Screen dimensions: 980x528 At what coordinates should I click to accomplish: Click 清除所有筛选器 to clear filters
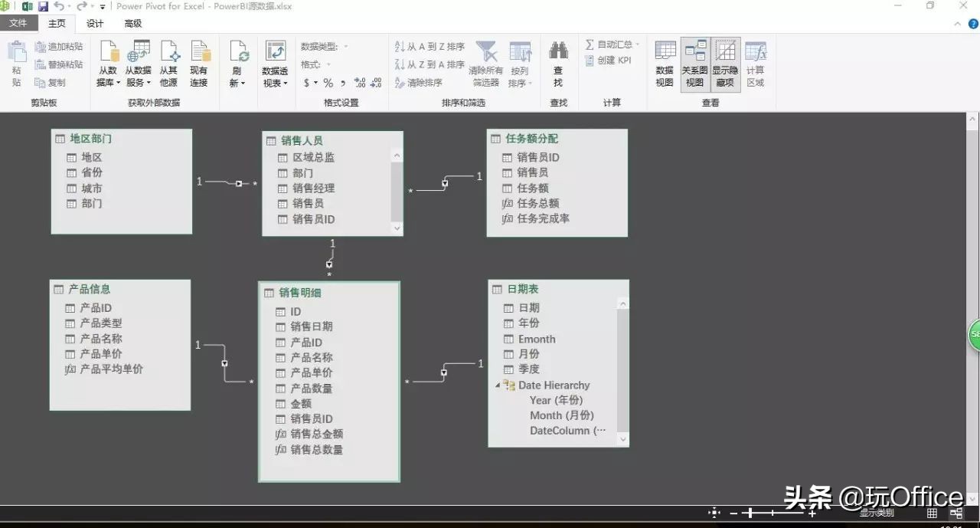485,61
